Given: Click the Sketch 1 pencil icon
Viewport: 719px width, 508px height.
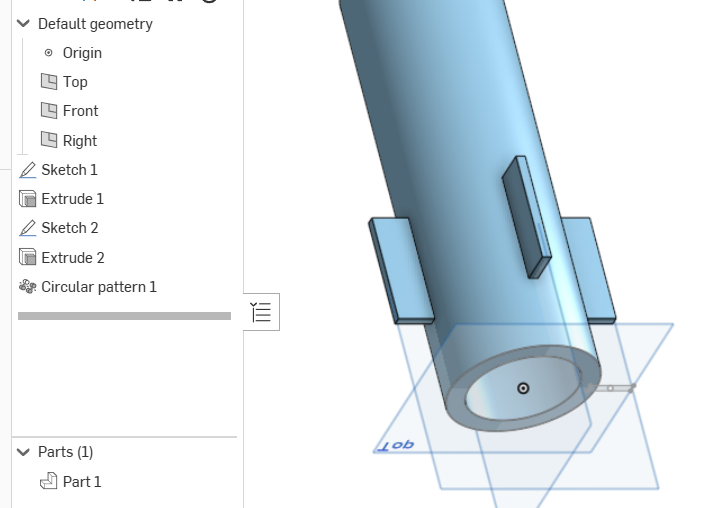Looking at the screenshot, I should click(28, 170).
